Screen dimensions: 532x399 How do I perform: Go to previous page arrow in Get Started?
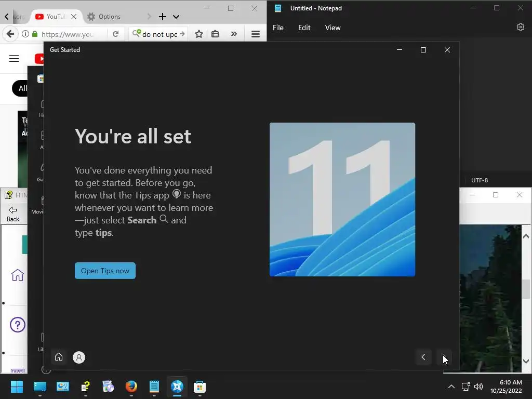pyautogui.click(x=423, y=357)
